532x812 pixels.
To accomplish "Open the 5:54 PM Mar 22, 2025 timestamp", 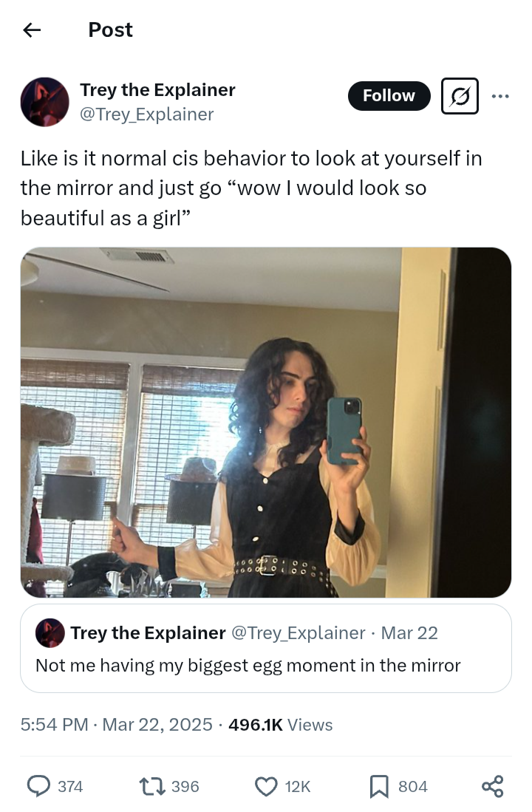I will point(117,725).
